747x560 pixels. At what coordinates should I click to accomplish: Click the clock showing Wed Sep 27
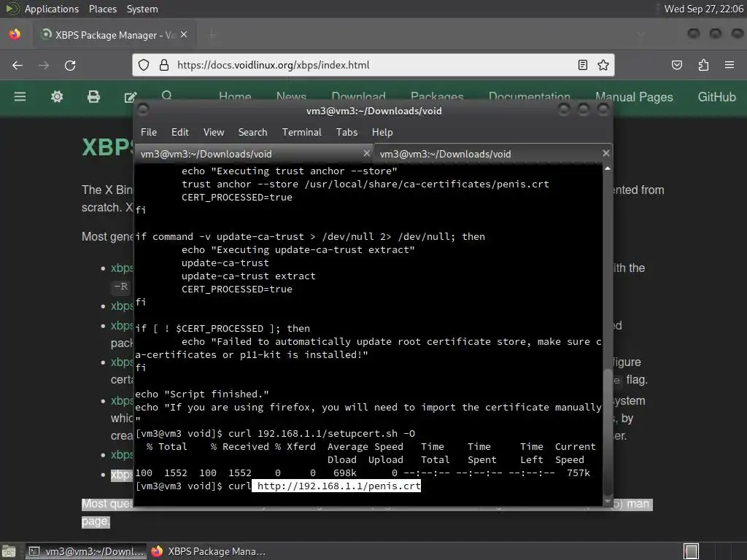point(704,9)
